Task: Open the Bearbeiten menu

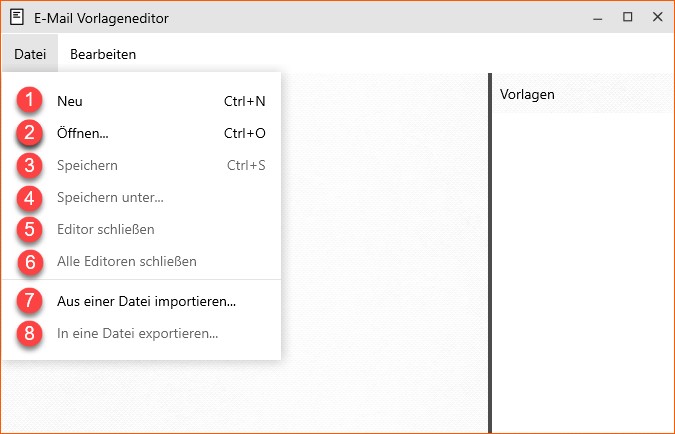Action: point(103,54)
